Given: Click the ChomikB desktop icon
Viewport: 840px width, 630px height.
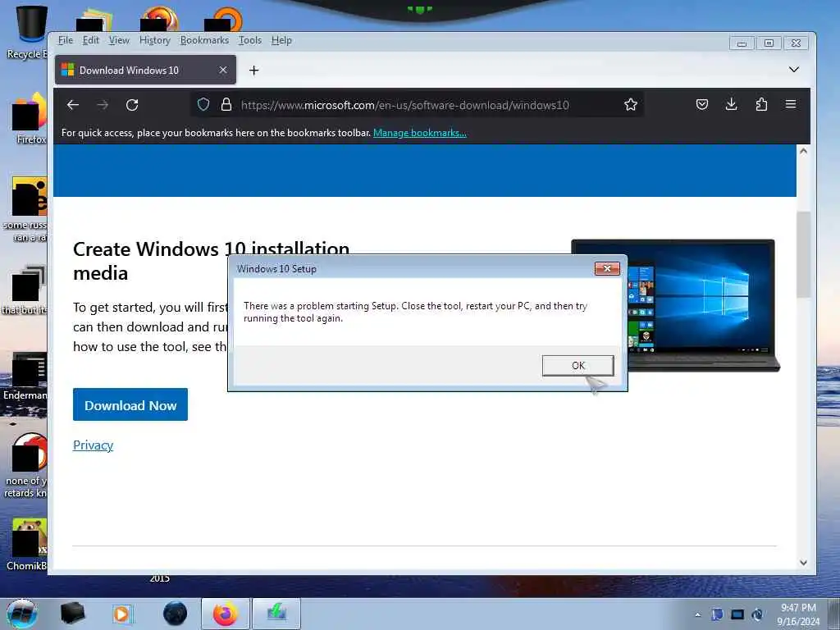Looking at the screenshot, I should coord(28,545).
